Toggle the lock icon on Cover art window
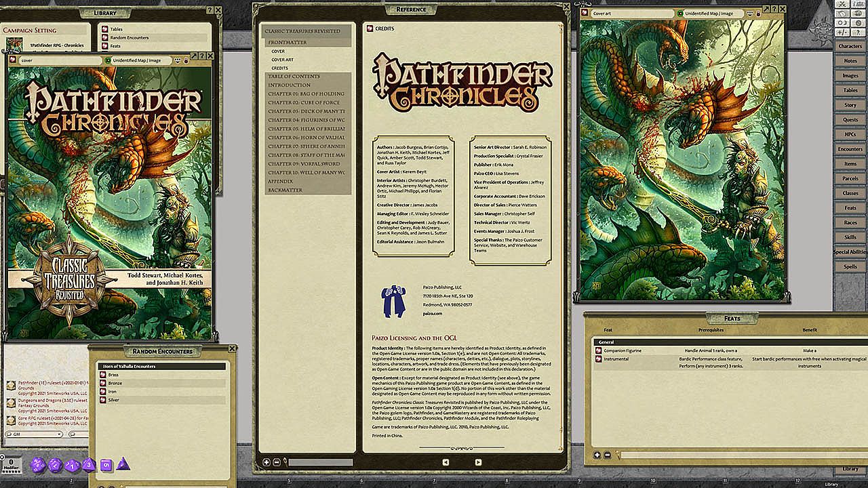The height and width of the screenshot is (488, 868). coord(757,13)
